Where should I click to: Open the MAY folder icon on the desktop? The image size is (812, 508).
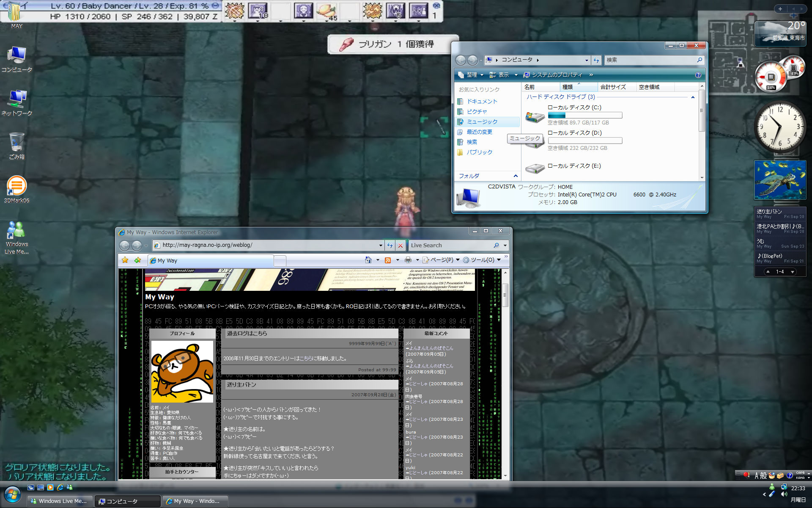16,15
